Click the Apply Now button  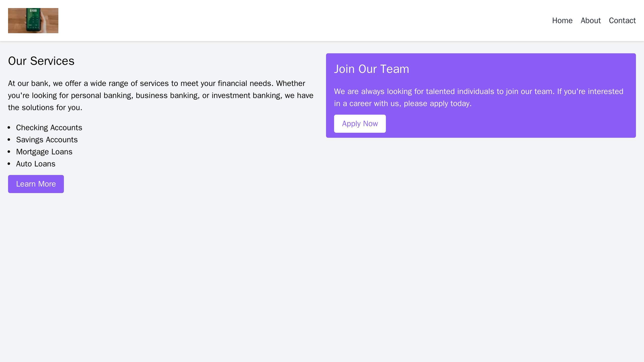coord(360,124)
